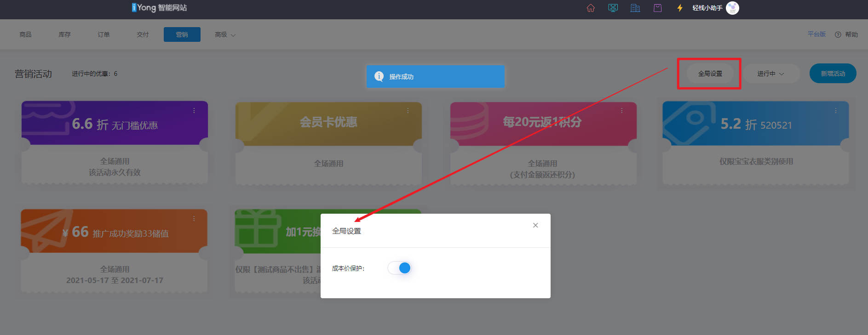868x335 pixels.
Task: Open the 5.2折 520521 coupon card
Action: [756, 142]
